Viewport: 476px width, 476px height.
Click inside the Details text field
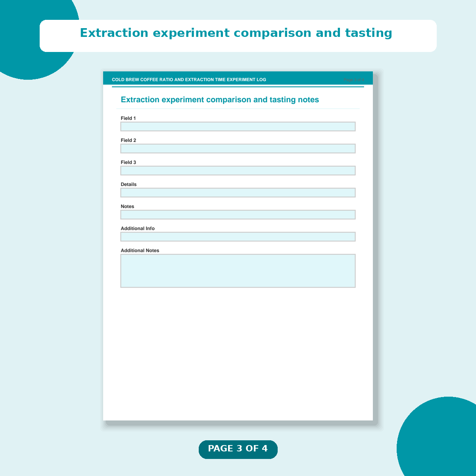point(238,193)
